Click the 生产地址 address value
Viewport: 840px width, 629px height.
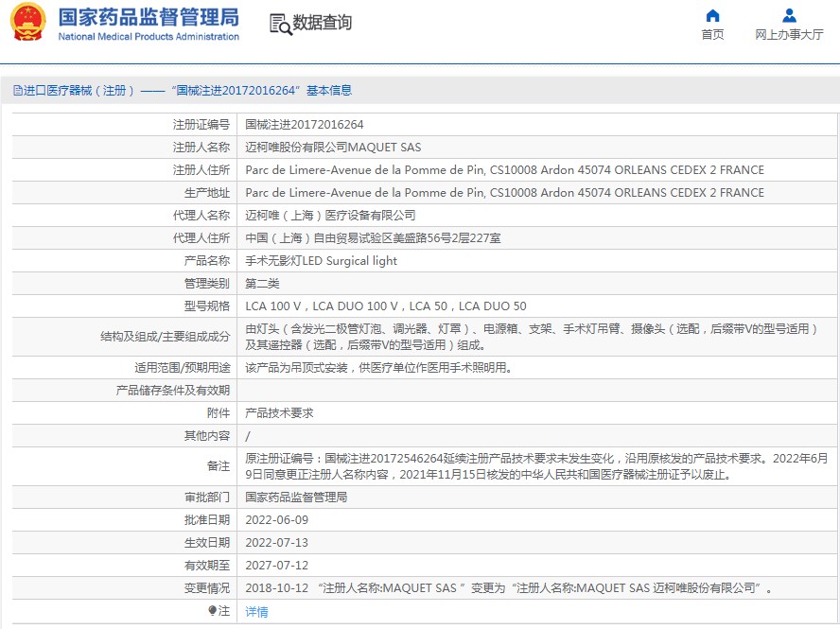[x=504, y=192]
